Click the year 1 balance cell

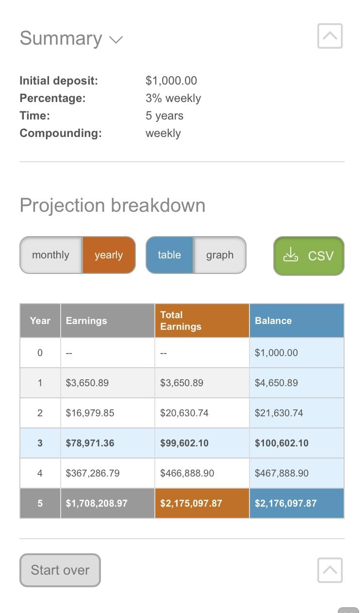click(297, 383)
